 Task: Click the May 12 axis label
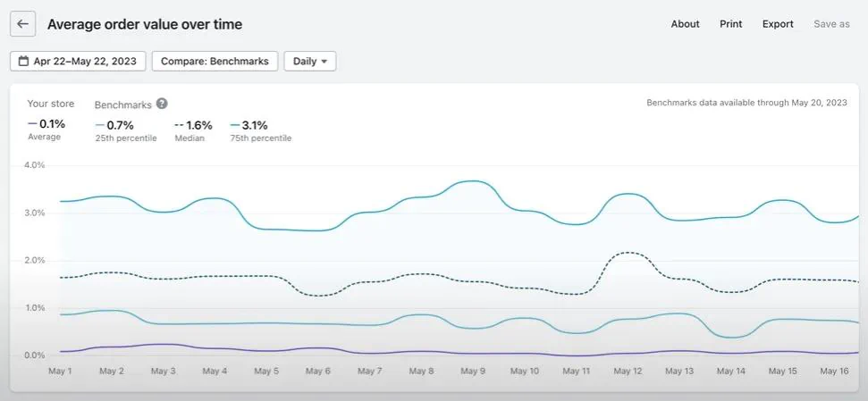tap(628, 372)
